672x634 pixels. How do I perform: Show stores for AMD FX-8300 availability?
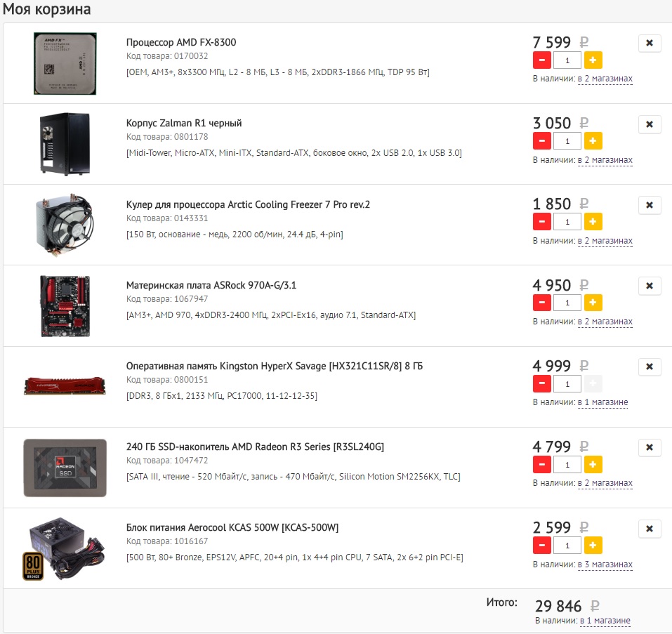(605, 79)
